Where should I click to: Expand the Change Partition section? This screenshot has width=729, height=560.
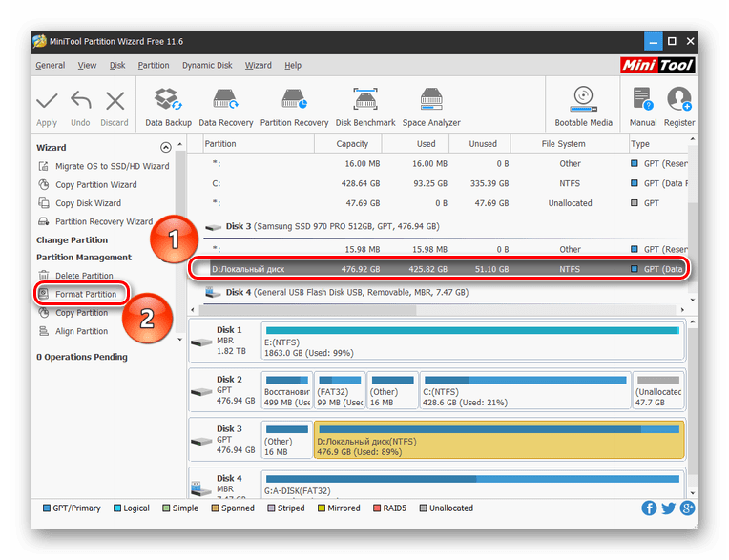[x=73, y=240]
